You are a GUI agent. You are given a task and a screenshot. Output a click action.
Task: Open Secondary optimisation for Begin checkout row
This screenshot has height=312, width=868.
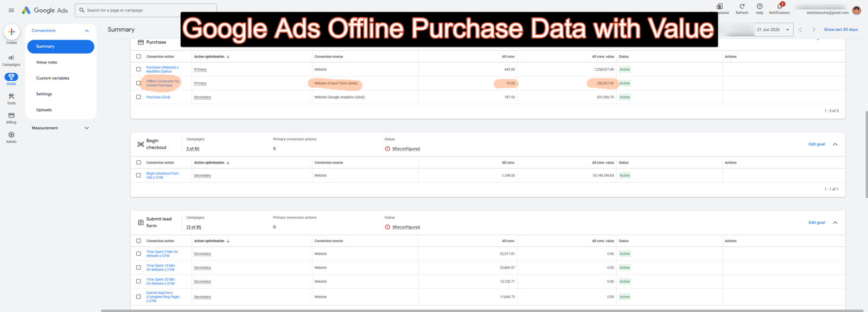(202, 175)
